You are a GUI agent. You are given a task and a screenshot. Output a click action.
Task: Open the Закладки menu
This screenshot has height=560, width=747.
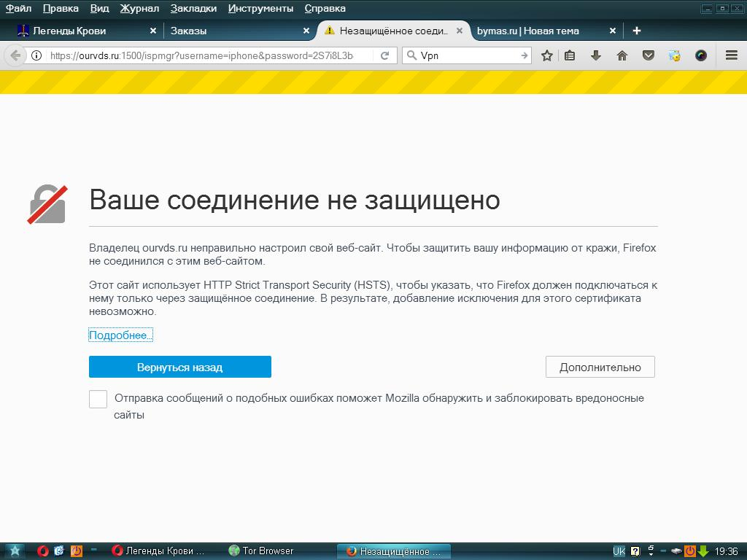coord(193,9)
